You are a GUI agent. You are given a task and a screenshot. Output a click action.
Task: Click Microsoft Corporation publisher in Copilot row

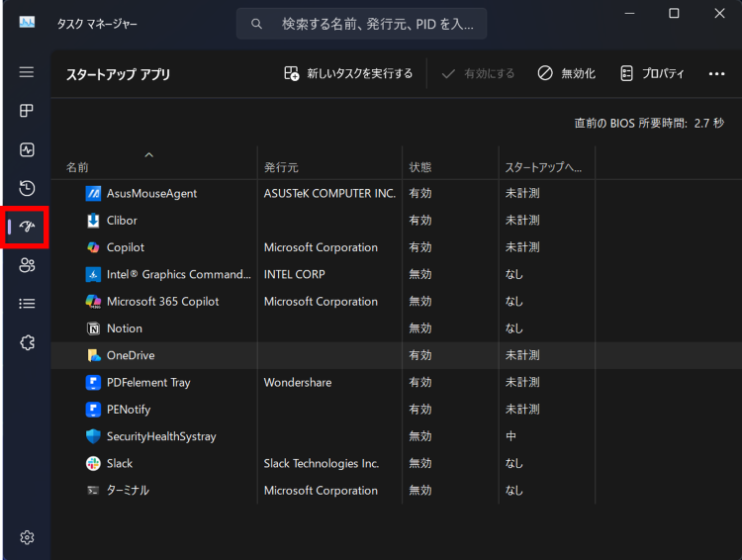point(321,247)
